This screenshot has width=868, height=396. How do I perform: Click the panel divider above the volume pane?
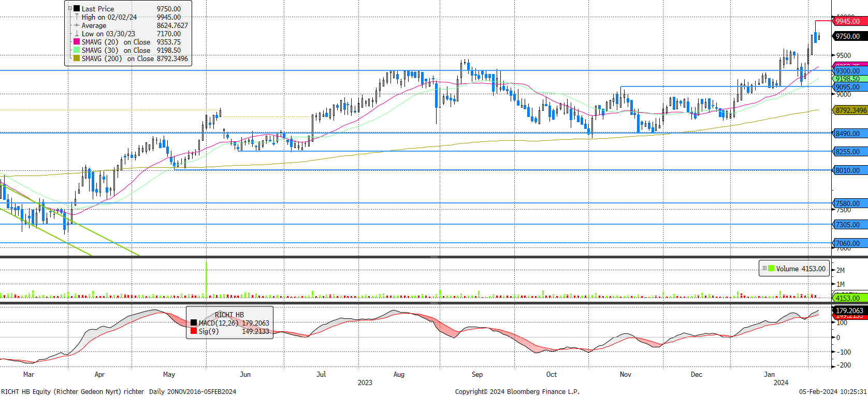tap(434, 257)
